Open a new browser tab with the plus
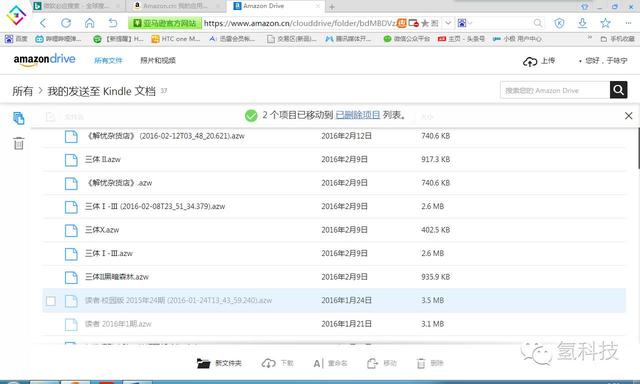Viewport: 640px width, 384px height. pyautogui.click(x=332, y=7)
